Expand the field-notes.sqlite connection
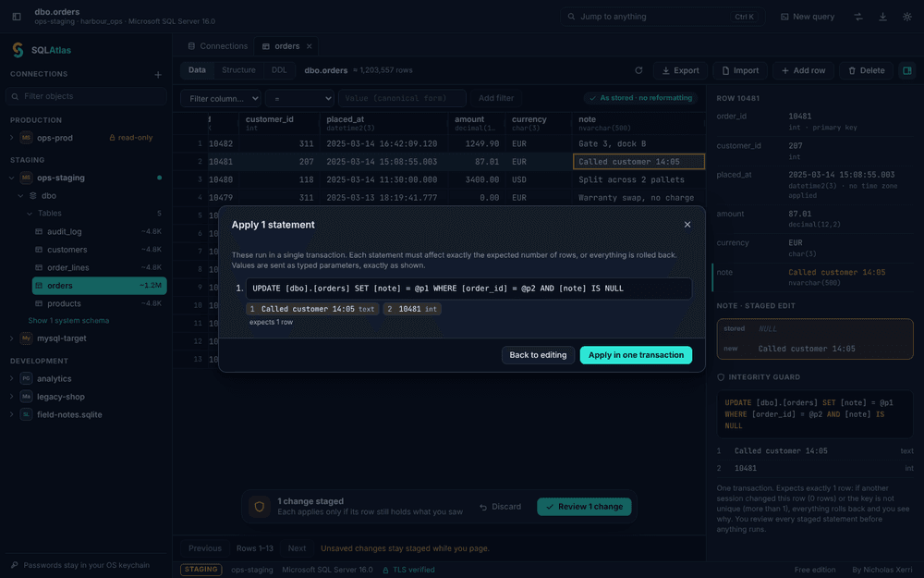The image size is (924, 578). (11, 414)
